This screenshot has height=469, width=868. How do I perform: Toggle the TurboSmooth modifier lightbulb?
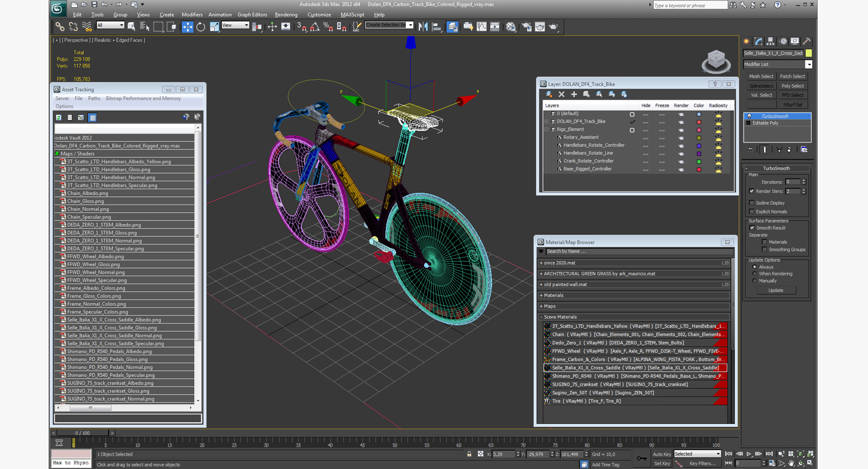(x=749, y=116)
